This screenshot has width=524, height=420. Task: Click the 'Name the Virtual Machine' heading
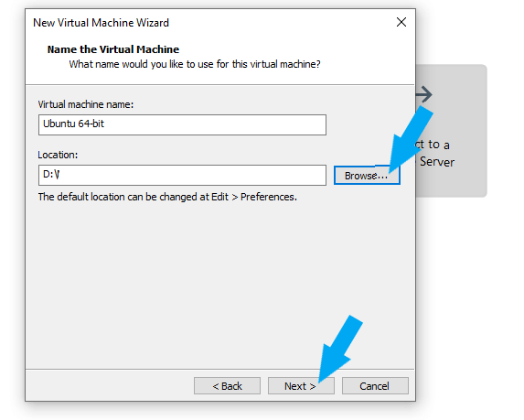click(x=113, y=49)
